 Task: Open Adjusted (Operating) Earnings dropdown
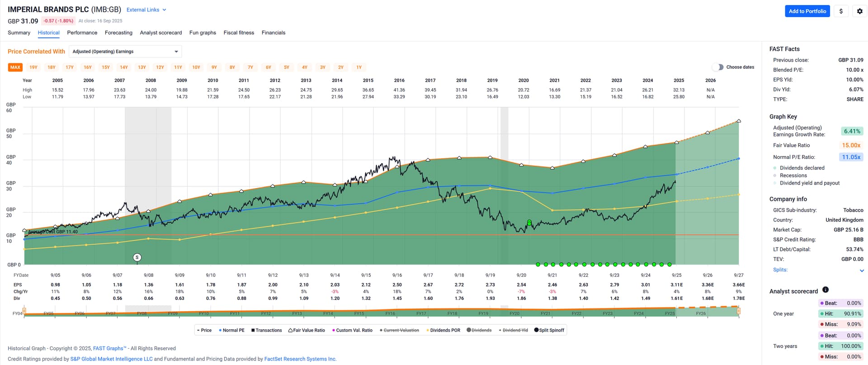point(125,52)
